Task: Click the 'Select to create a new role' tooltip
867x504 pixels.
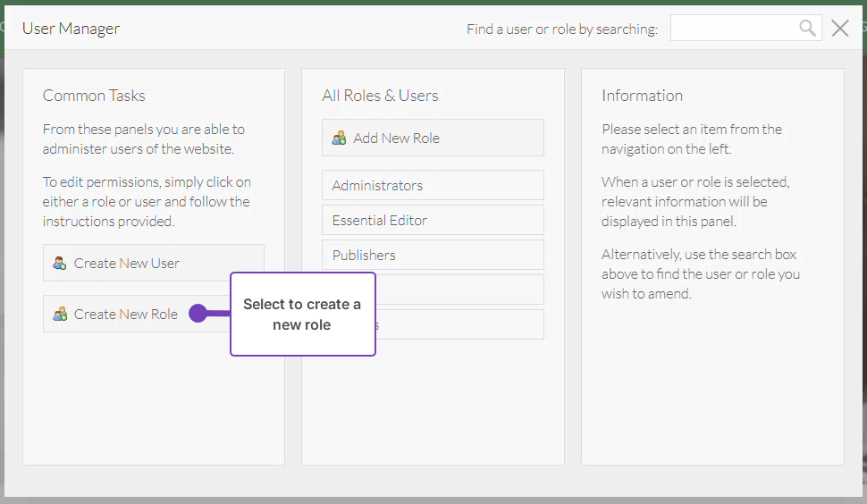Action: pyautogui.click(x=302, y=315)
